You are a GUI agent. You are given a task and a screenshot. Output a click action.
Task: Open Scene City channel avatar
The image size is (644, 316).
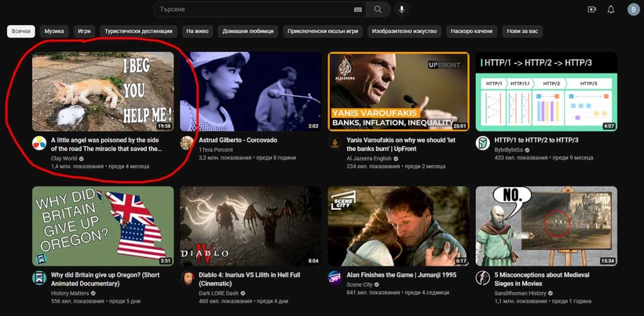(x=335, y=278)
